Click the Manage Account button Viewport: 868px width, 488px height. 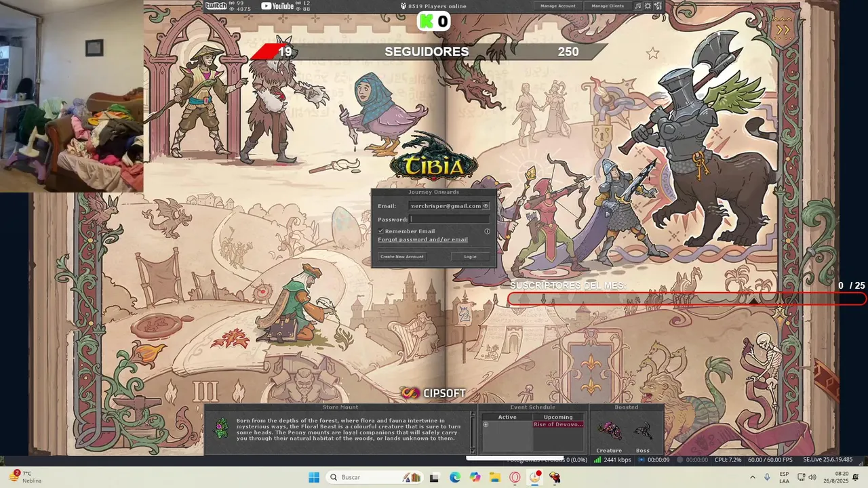pyautogui.click(x=558, y=5)
